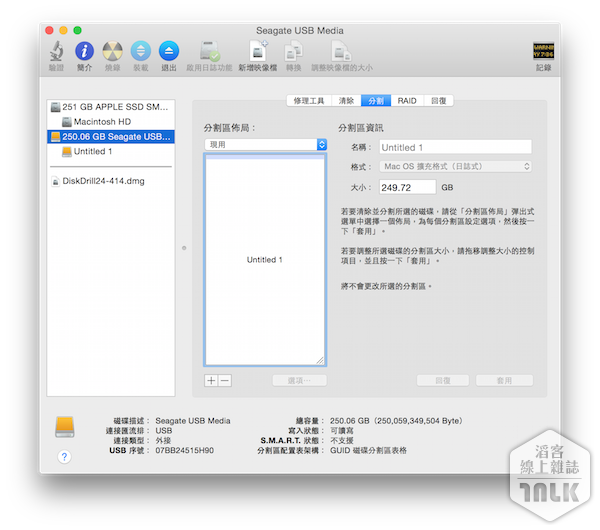The height and width of the screenshot is (530, 600).
Task: Click the 套用 (Apply) button
Action: coord(504,380)
